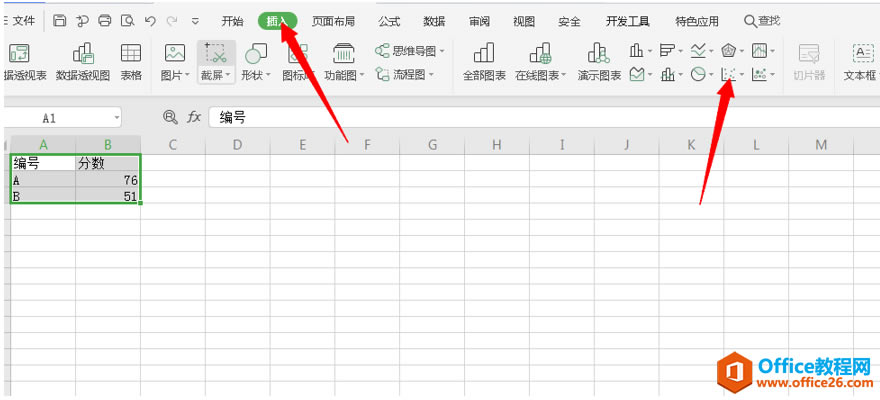The height and width of the screenshot is (400, 880).
Task: Expand the 形状 dropdown arrow
Action: (268, 75)
